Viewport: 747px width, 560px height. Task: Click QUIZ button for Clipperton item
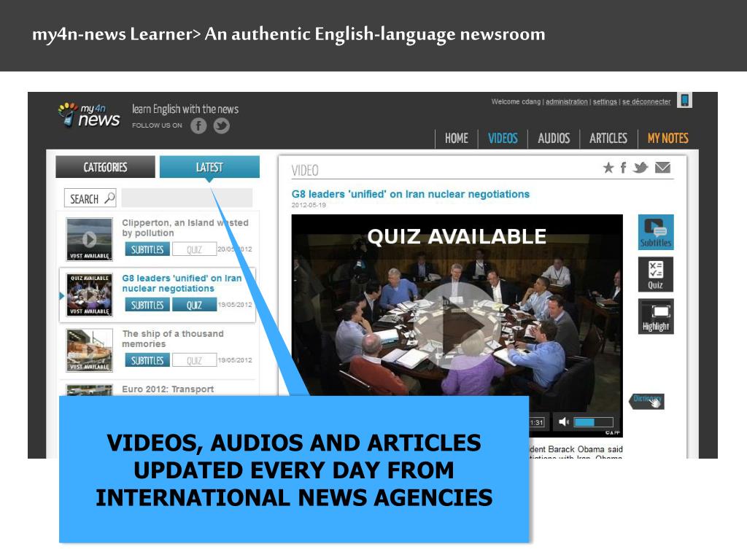click(x=194, y=249)
